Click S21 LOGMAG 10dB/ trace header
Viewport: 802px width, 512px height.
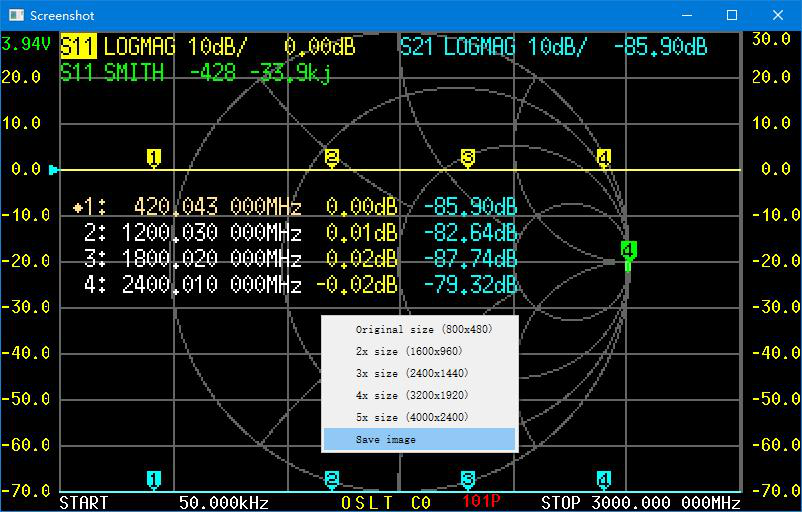493,47
